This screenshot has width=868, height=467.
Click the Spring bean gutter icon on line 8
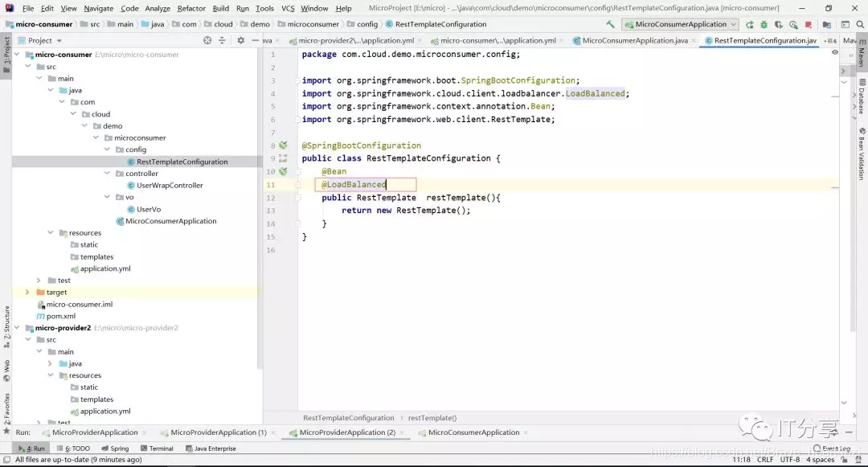[x=283, y=145]
